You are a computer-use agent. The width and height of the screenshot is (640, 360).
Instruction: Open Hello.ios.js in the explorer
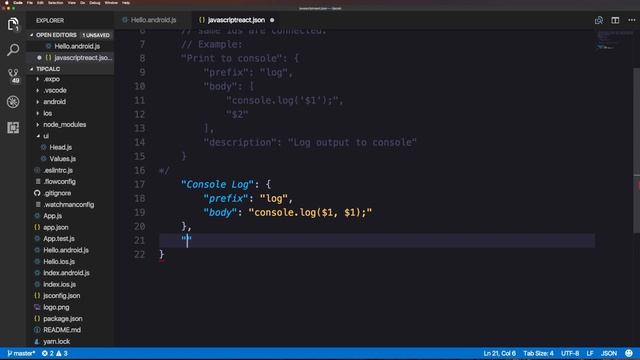click(59, 262)
